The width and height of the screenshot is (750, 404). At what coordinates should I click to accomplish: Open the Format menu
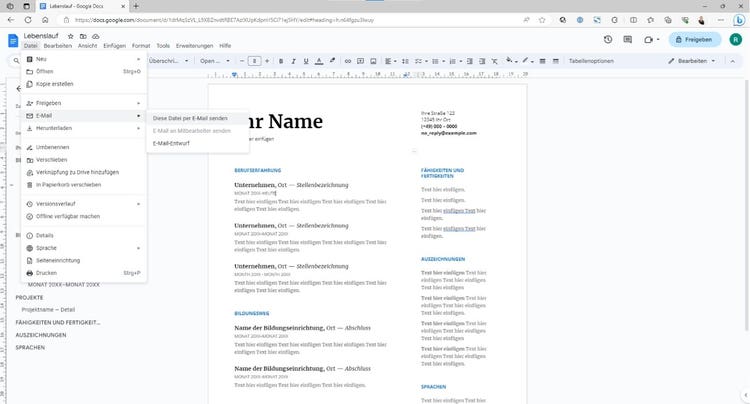(141, 46)
